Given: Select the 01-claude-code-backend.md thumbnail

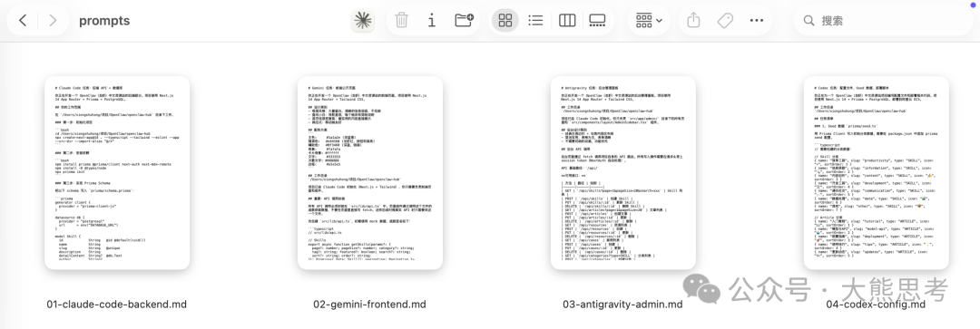Looking at the screenshot, I should [x=117, y=173].
